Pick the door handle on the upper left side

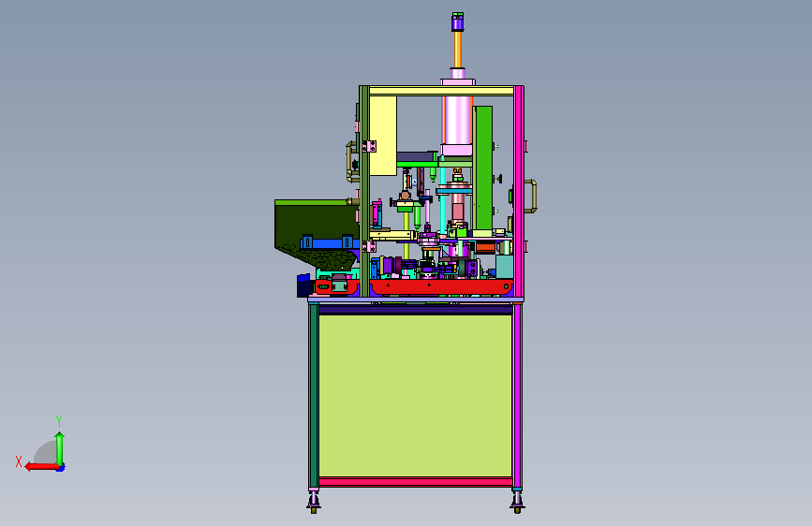click(351, 162)
